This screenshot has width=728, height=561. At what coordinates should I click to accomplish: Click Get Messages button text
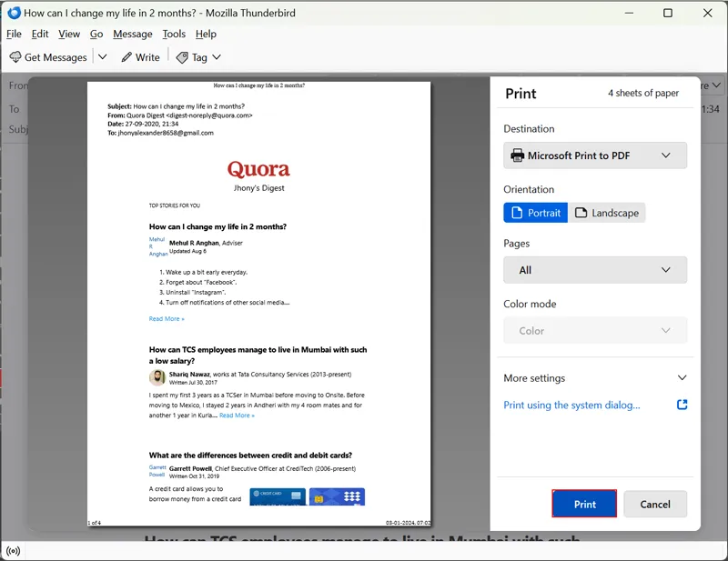coord(56,57)
